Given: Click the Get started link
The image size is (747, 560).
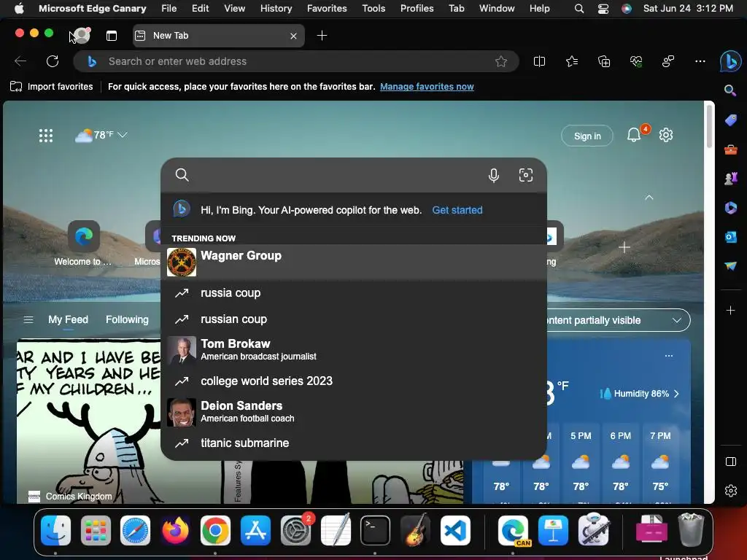Looking at the screenshot, I should tap(457, 210).
